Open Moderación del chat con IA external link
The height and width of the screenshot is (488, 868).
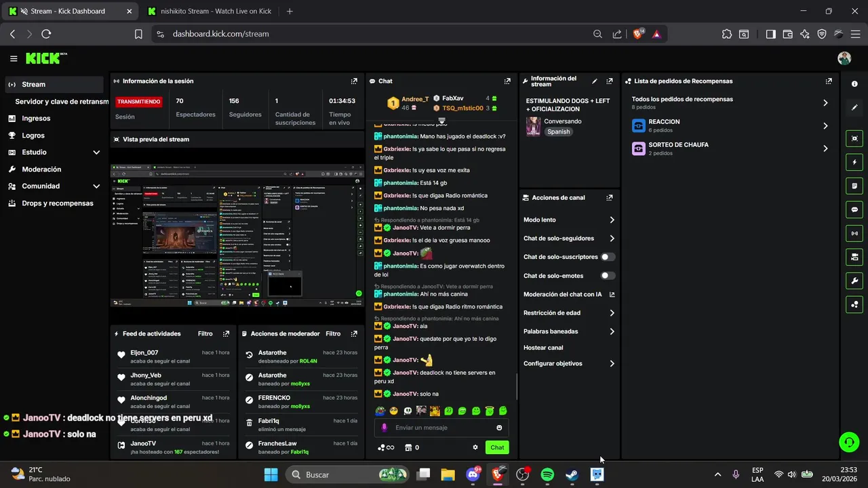[x=612, y=294]
